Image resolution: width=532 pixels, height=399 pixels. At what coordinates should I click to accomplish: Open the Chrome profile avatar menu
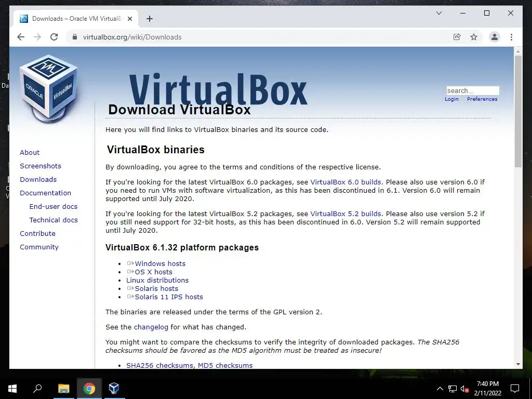click(495, 37)
